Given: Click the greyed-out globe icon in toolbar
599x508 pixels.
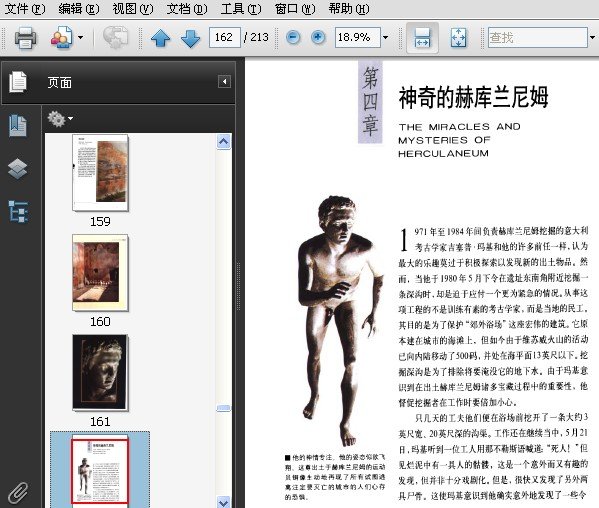Looking at the screenshot, I should 115,37.
